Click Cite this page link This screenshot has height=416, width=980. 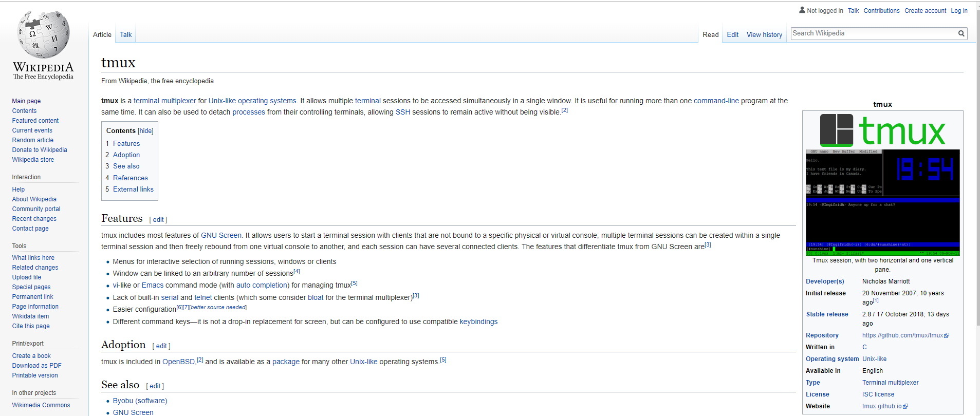(x=31, y=326)
